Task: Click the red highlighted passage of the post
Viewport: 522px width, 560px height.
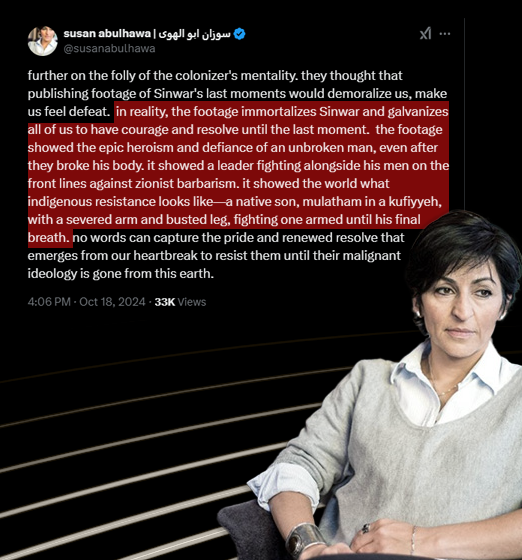Action: pyautogui.click(x=238, y=174)
